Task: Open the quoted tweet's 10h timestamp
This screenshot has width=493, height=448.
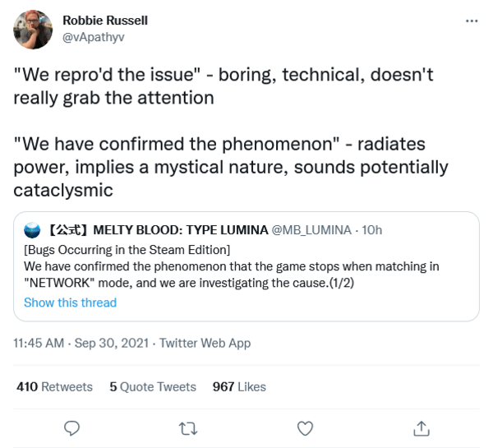Action: (371, 230)
